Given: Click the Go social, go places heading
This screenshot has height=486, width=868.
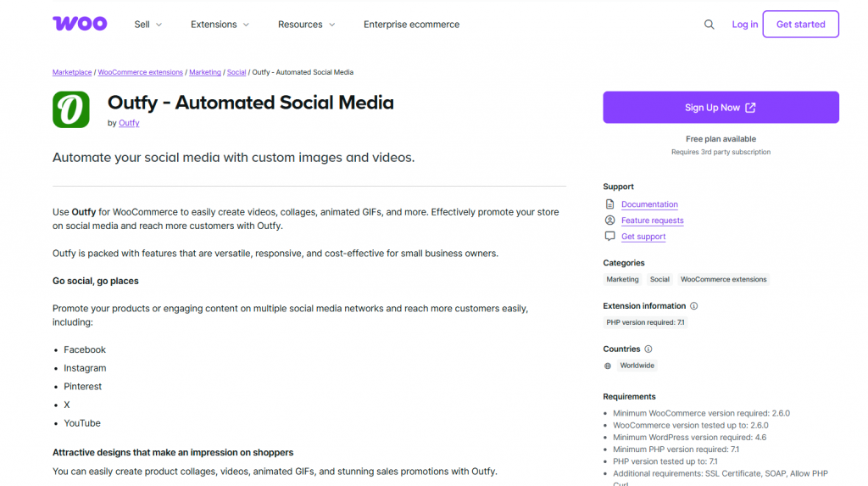Looking at the screenshot, I should (x=96, y=281).
